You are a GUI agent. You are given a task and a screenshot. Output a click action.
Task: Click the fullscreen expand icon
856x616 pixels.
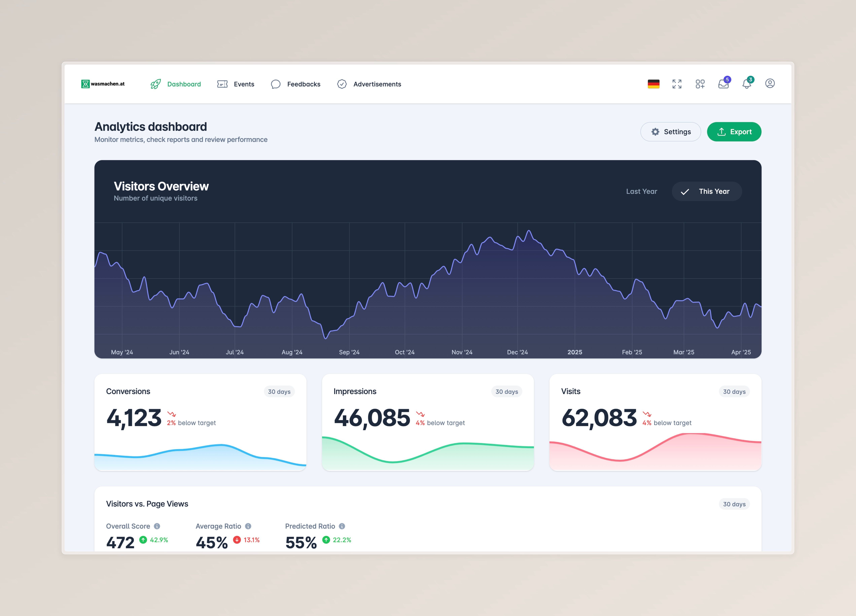tap(677, 84)
